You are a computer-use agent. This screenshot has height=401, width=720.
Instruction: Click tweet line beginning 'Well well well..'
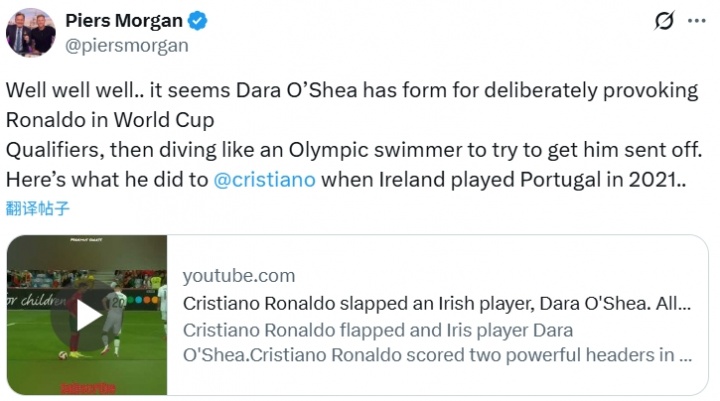pos(350,90)
